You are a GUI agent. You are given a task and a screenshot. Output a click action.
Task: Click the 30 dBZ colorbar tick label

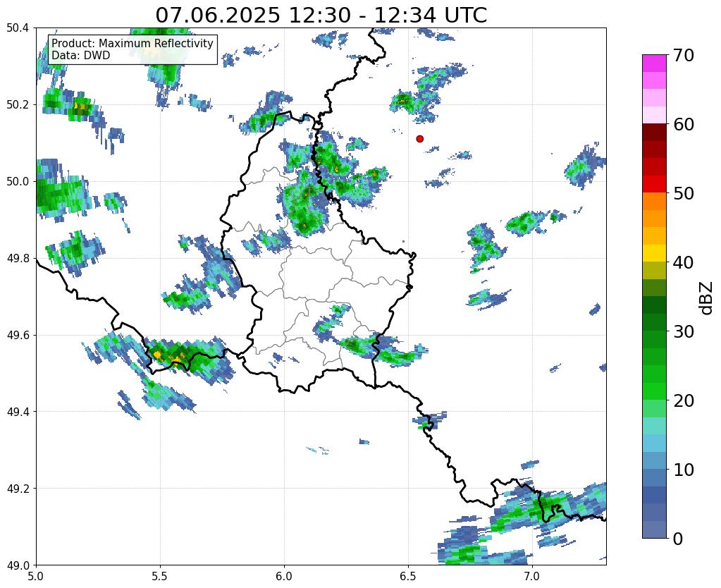(x=682, y=331)
